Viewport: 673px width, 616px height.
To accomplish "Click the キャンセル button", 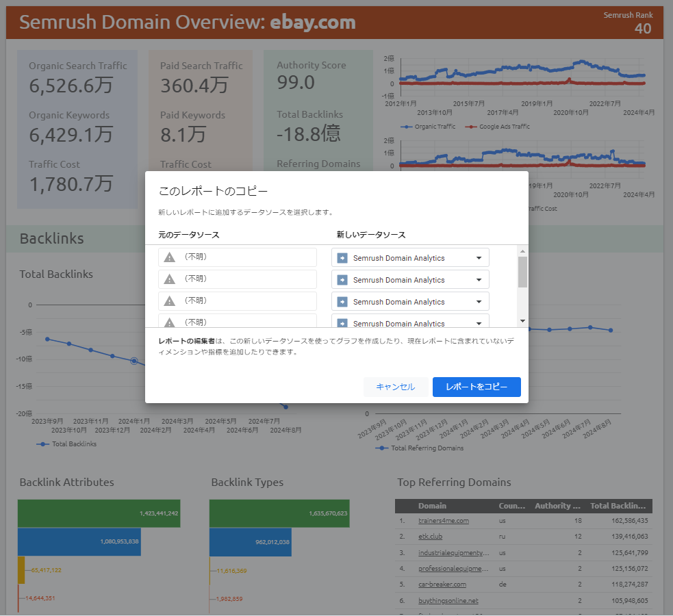I will [x=395, y=387].
